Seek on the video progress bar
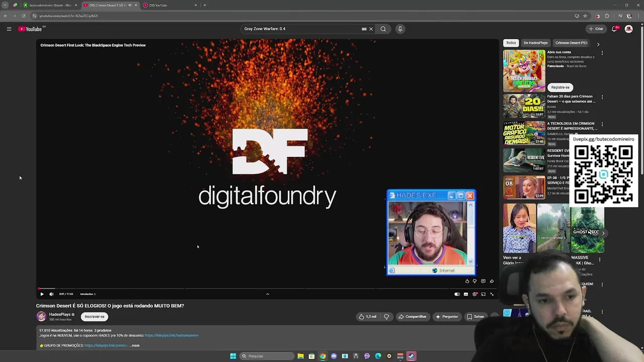Screen dimensions: 644x362 click(267, 289)
